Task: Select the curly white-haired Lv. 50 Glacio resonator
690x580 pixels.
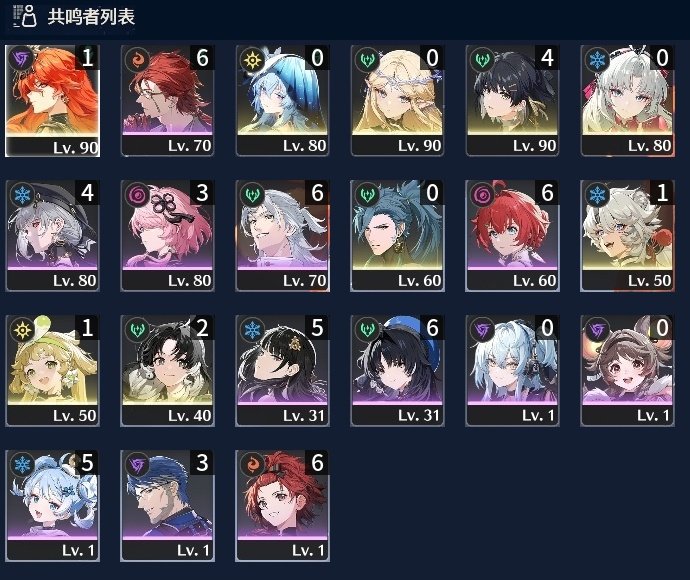Action: (627, 235)
